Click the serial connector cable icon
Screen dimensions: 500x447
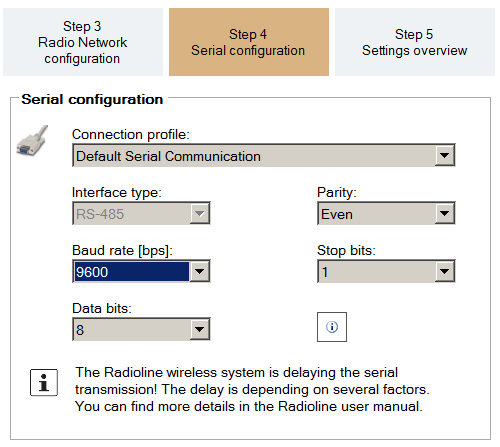pos(32,141)
